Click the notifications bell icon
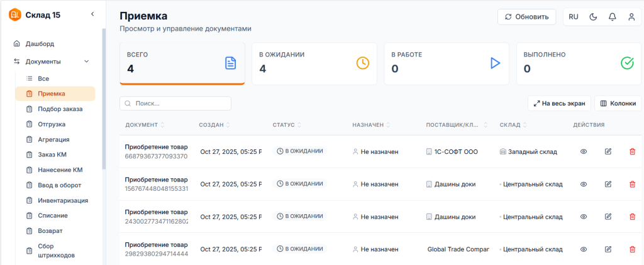 coord(612,17)
